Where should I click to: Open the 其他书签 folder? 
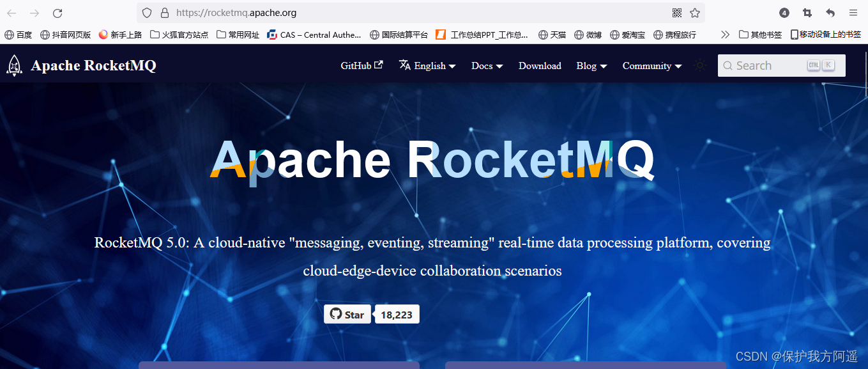click(x=760, y=35)
